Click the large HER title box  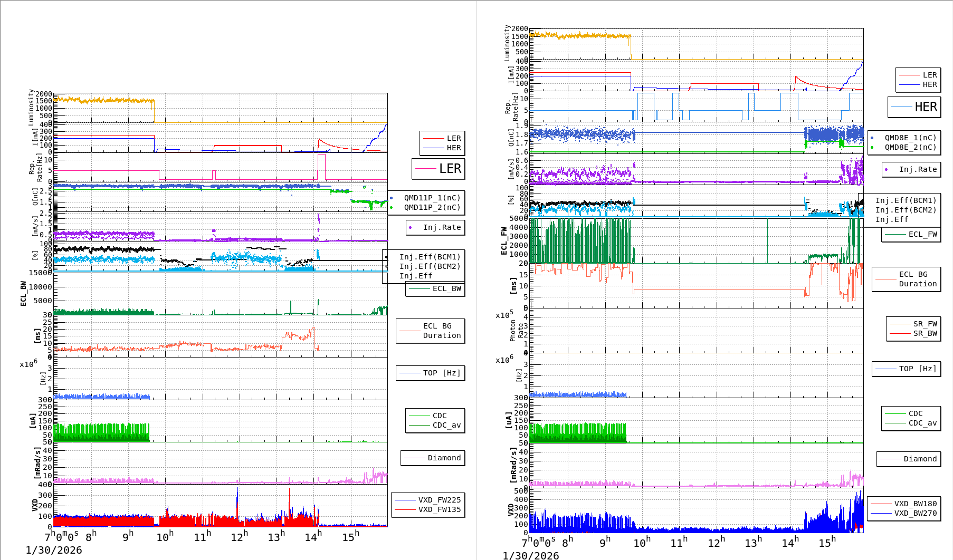click(x=914, y=107)
